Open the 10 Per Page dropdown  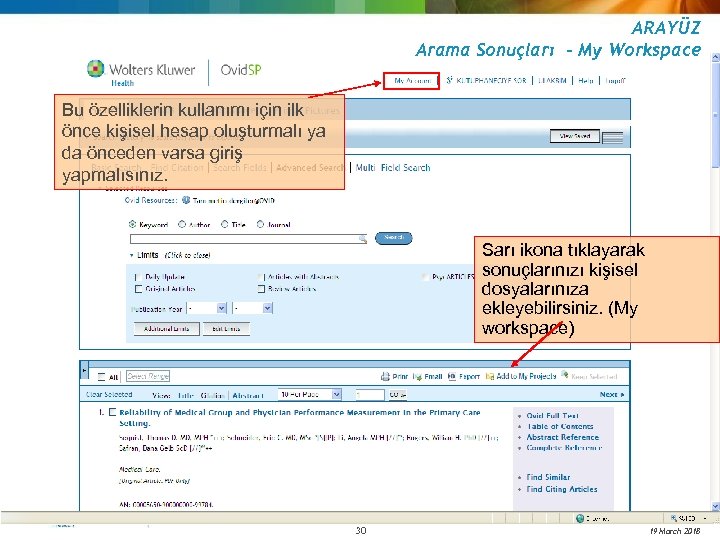click(310, 394)
